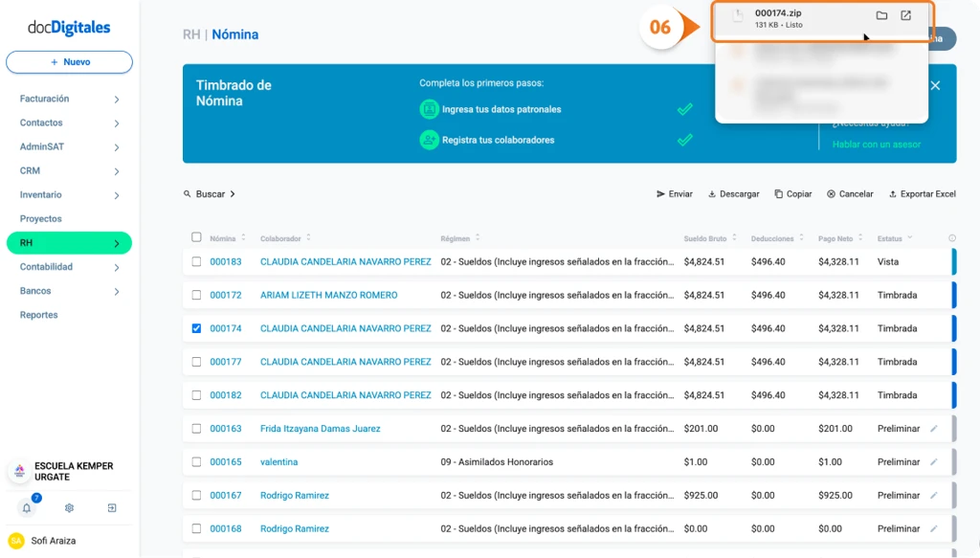The image size is (980, 558).
Task: Click the Hablar con un asesor link
Action: click(877, 145)
